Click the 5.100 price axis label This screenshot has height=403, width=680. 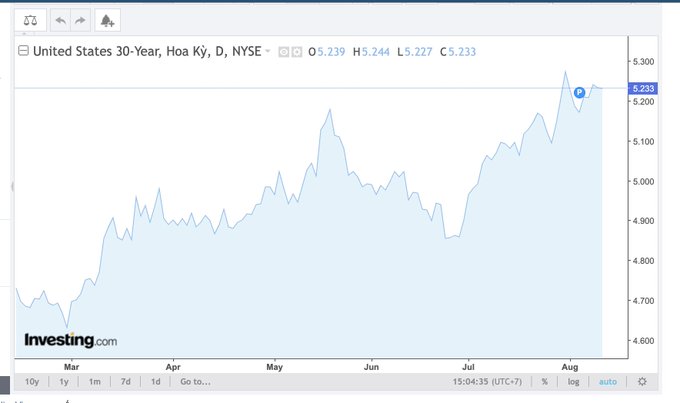click(643, 141)
